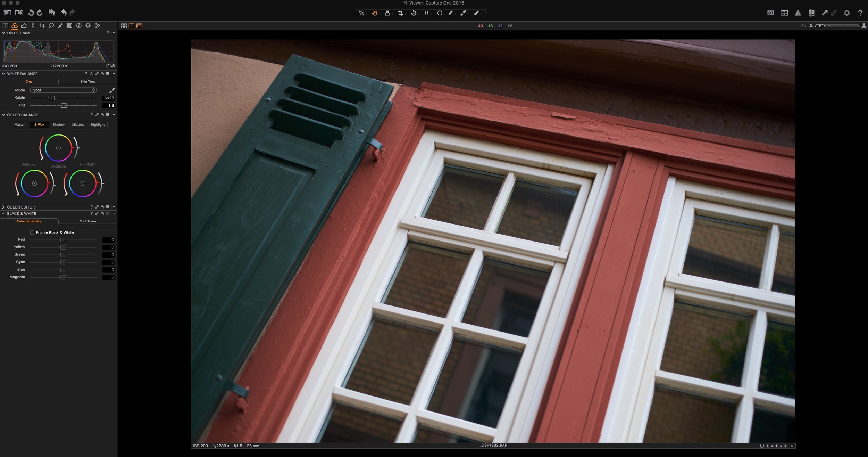This screenshot has width=868, height=457.
Task: Toggle the browser thumbnail grid view button
Action: click(124, 26)
